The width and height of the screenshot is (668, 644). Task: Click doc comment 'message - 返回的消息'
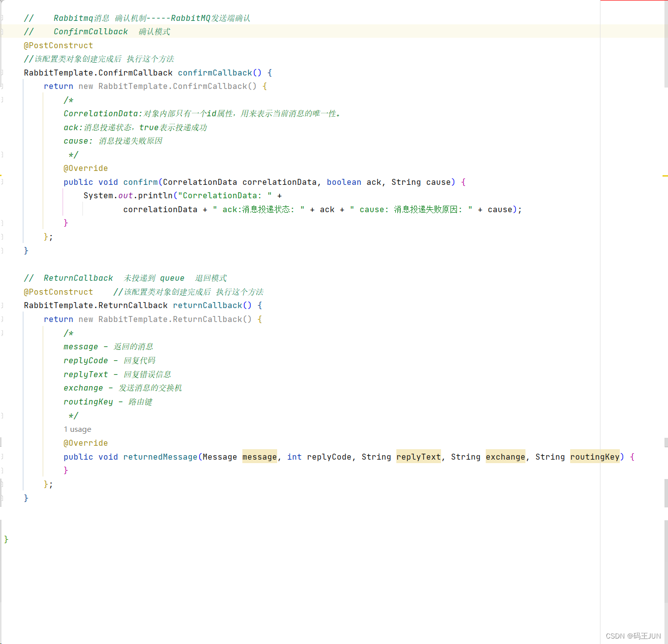pos(108,346)
